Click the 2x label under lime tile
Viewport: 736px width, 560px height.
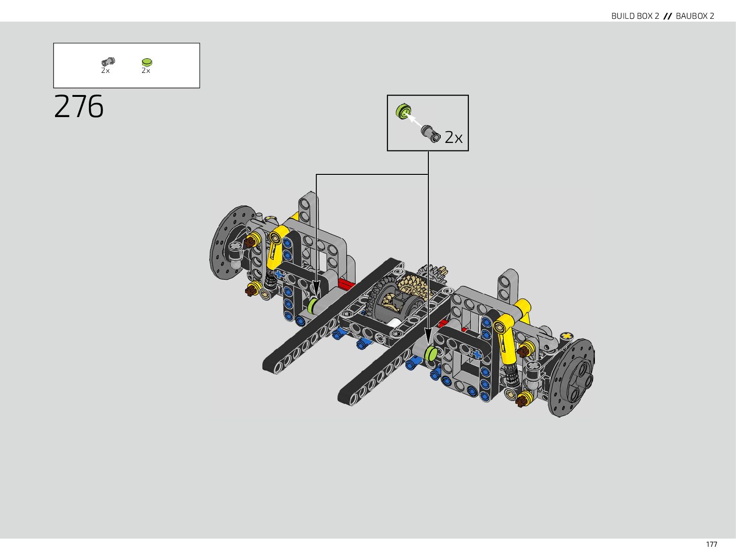[x=146, y=71]
